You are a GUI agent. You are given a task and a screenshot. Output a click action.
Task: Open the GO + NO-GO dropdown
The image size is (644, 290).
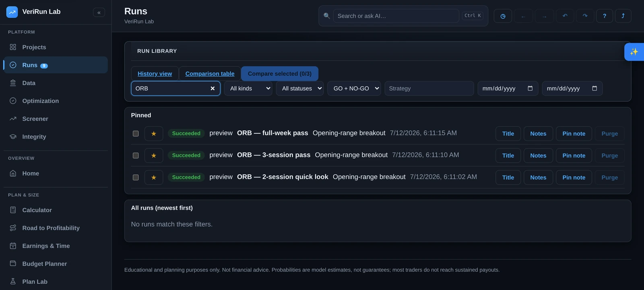[354, 88]
